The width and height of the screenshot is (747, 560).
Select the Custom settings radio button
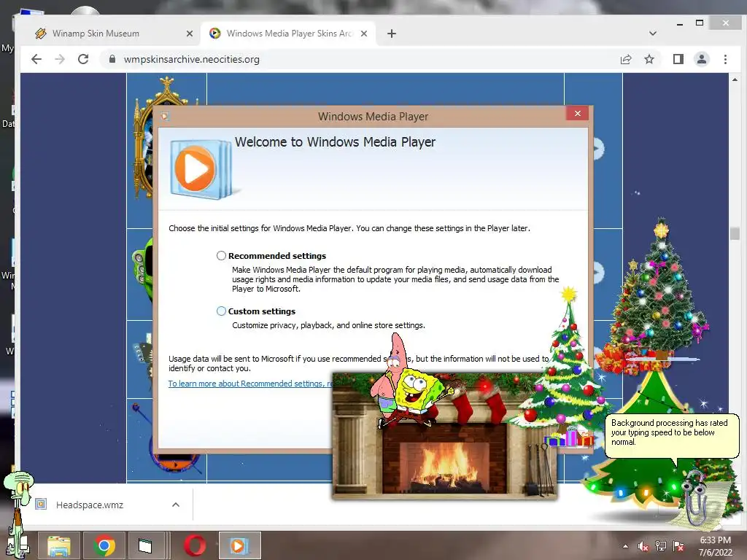pyautogui.click(x=221, y=311)
